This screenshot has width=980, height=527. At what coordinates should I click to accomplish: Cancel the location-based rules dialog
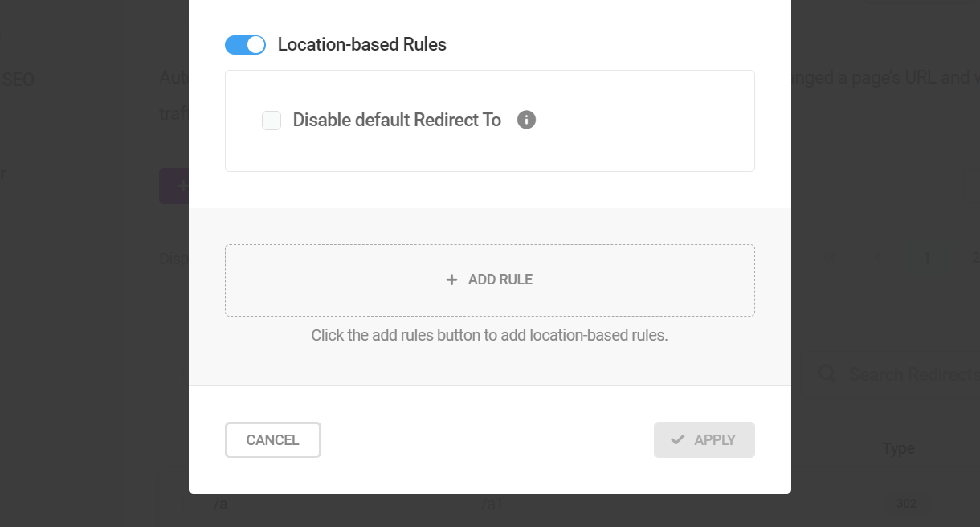(x=273, y=440)
